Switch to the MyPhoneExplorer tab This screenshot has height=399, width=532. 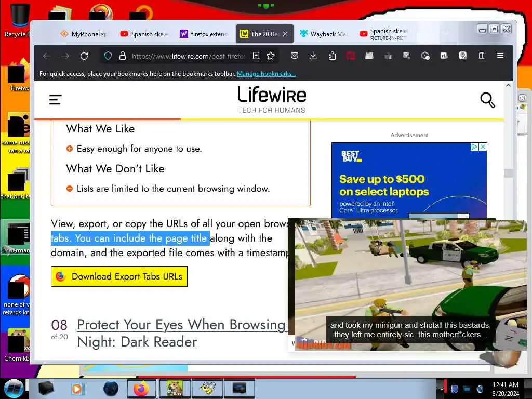pos(84,34)
